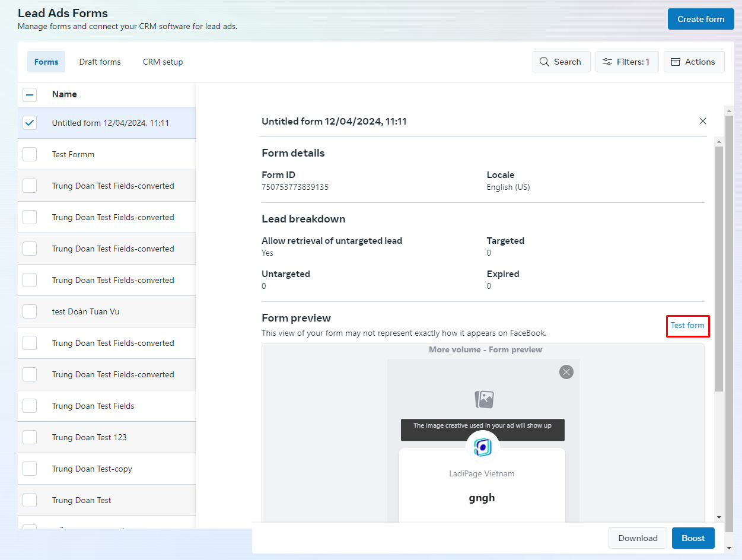Screen dimensions: 742x560
Task: Toggle the select-all checkbox in Name header
Action: (30, 94)
